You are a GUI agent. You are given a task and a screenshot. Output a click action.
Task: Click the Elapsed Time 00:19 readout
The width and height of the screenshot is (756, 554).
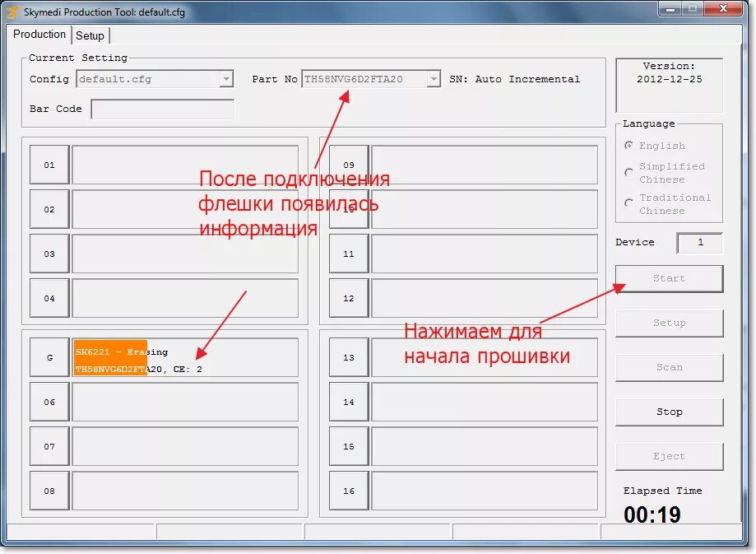click(652, 514)
